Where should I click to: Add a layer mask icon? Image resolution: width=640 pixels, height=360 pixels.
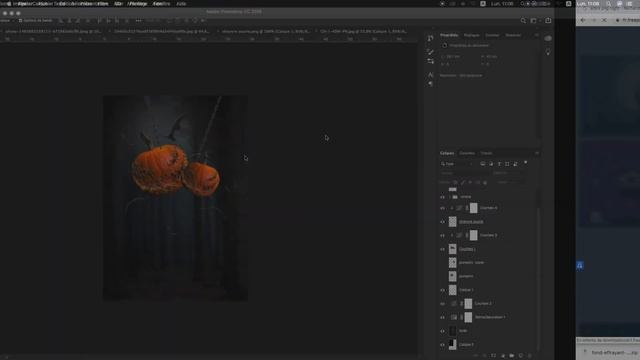[494, 356]
